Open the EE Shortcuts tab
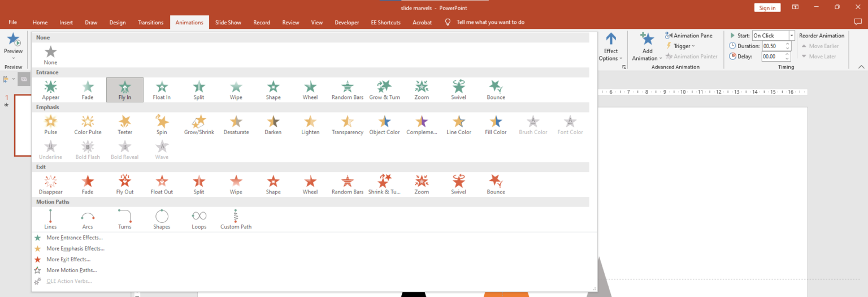Image resolution: width=868 pixels, height=297 pixels. (385, 23)
